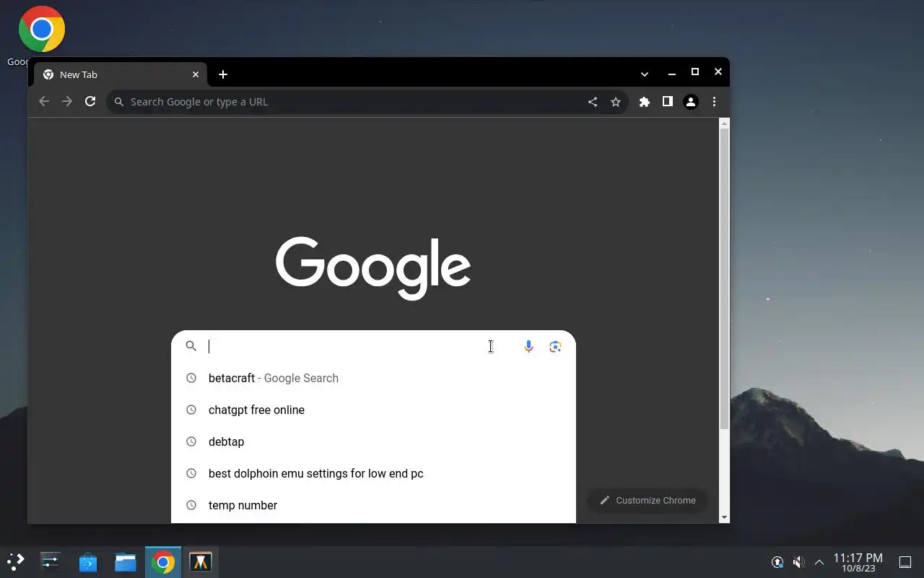Click the vertical scrollbar thumb

pos(725,280)
